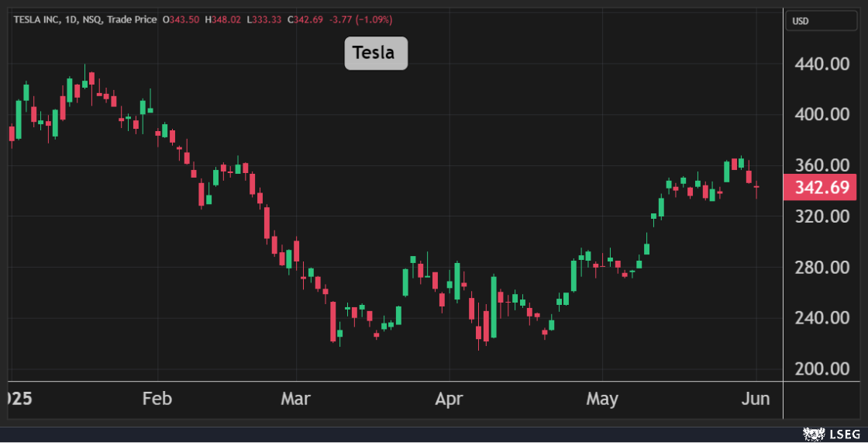The width and height of the screenshot is (868, 443).
Task: Click the 240.00 price axis label
Action: click(822, 317)
